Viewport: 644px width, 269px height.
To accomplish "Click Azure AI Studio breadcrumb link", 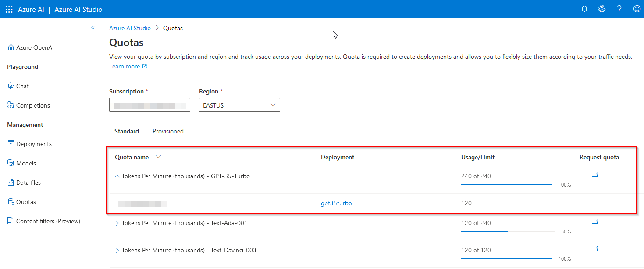I will (130, 28).
